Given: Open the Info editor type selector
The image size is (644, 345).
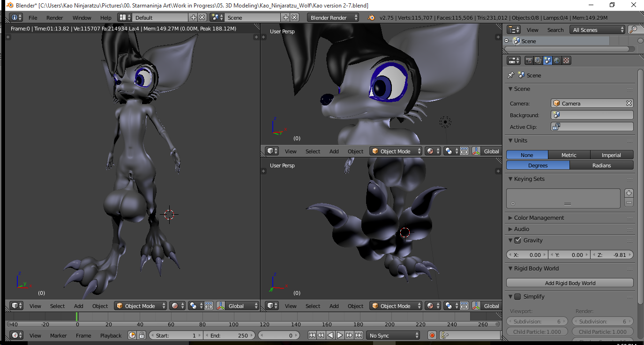Looking at the screenshot, I should tap(16, 17).
